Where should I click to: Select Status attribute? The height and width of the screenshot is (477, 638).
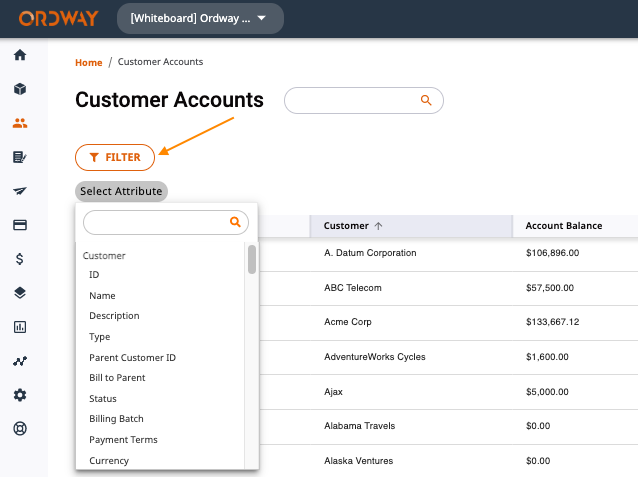(103, 399)
